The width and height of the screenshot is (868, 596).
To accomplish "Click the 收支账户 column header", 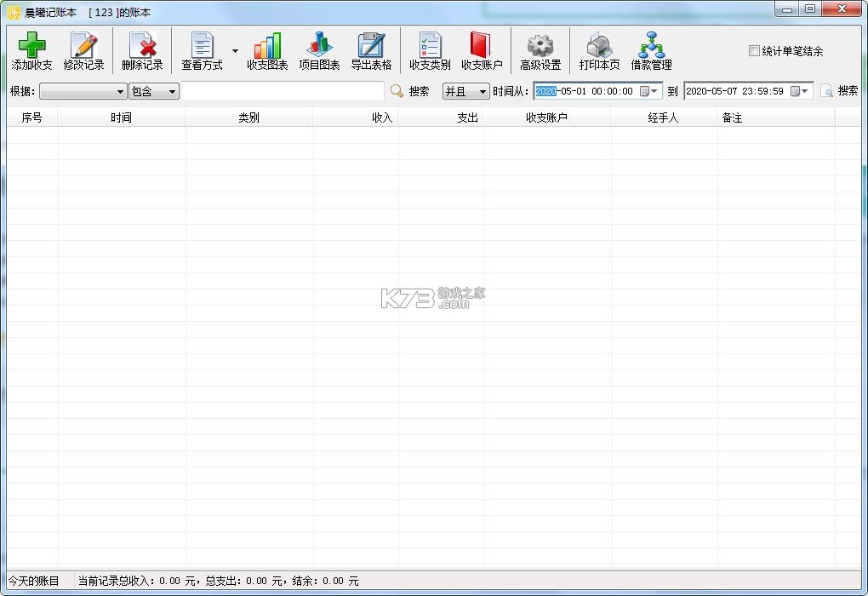I will point(547,117).
